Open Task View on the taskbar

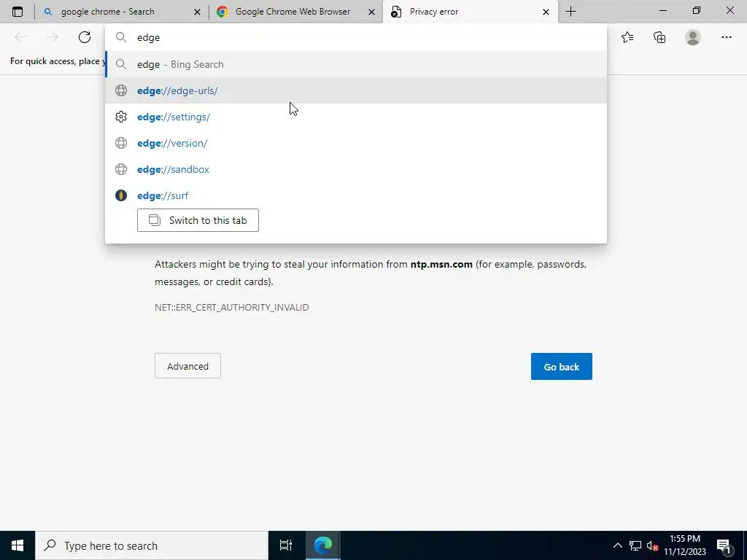286,545
